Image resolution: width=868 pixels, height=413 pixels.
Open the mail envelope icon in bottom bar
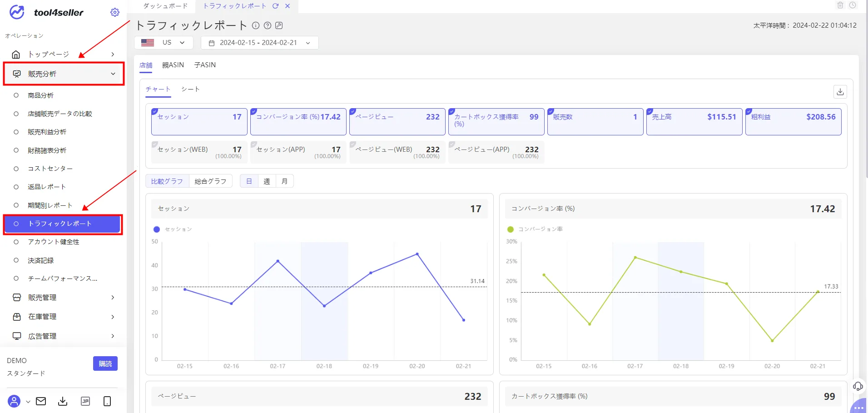point(41,401)
